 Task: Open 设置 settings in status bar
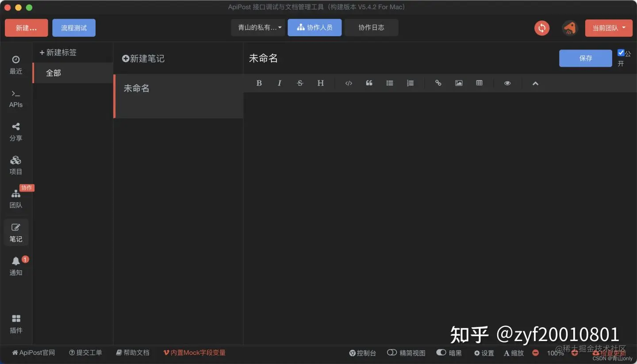(x=484, y=353)
